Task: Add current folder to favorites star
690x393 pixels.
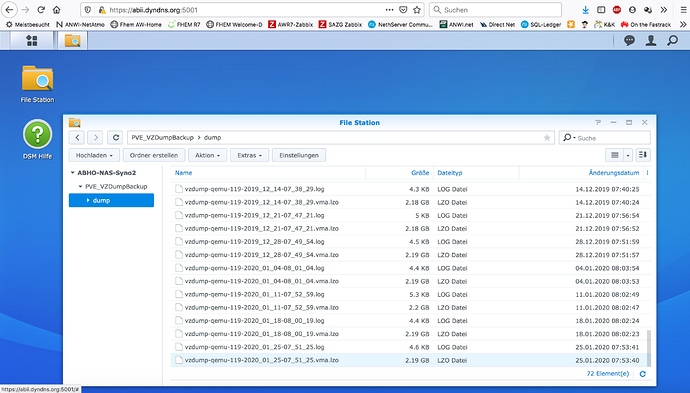Action: [547, 138]
